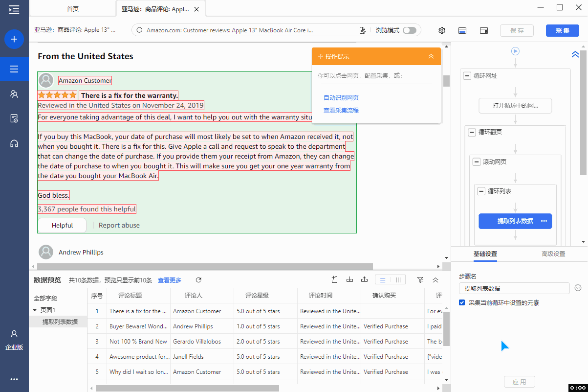Switch to horizontal split layout icon
The image size is (588, 392).
pos(462,30)
